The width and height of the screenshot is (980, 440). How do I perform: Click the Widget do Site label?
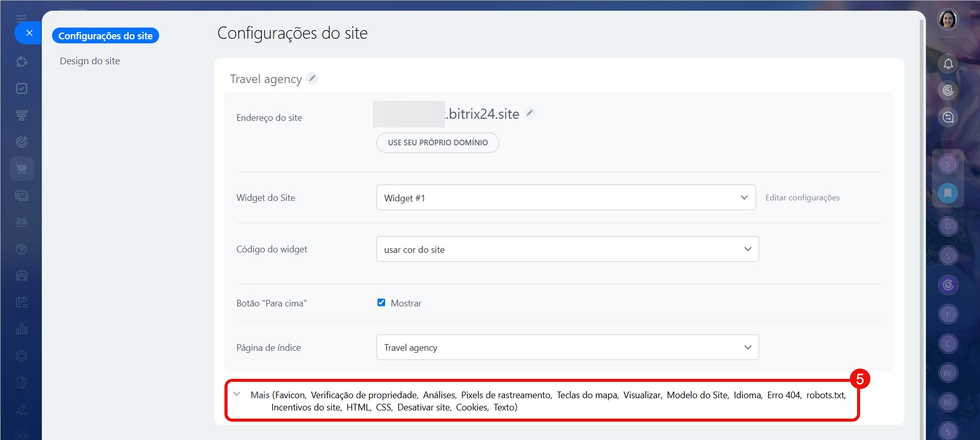pos(266,198)
